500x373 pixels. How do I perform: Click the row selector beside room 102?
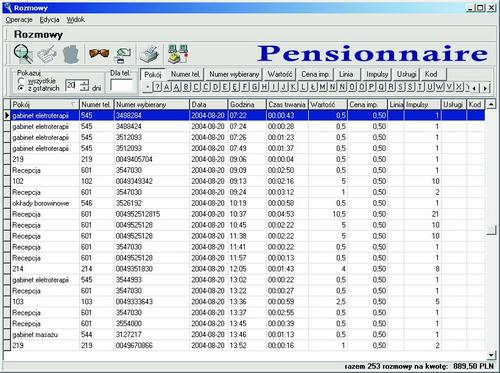[x=7, y=181]
